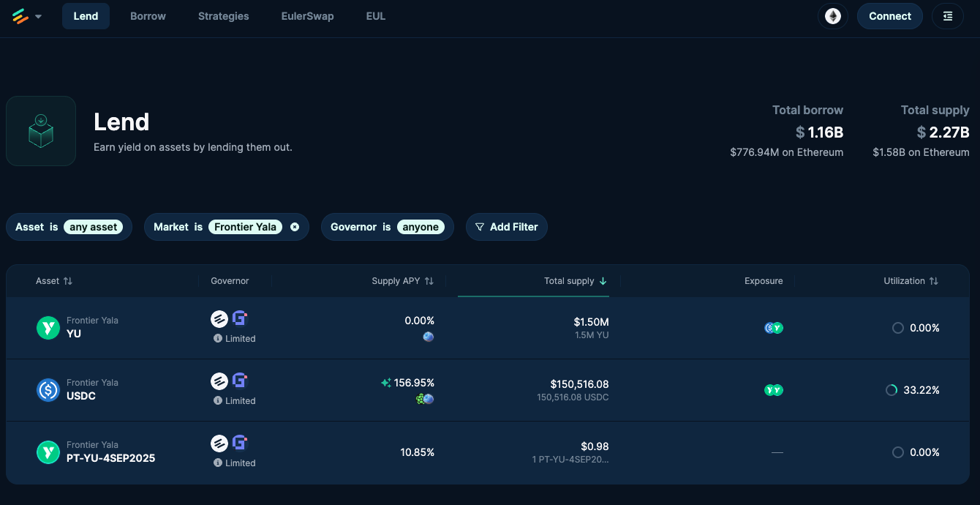Click the G governor icon in USDC row
Image resolution: width=980 pixels, height=505 pixels.
pyautogui.click(x=240, y=381)
